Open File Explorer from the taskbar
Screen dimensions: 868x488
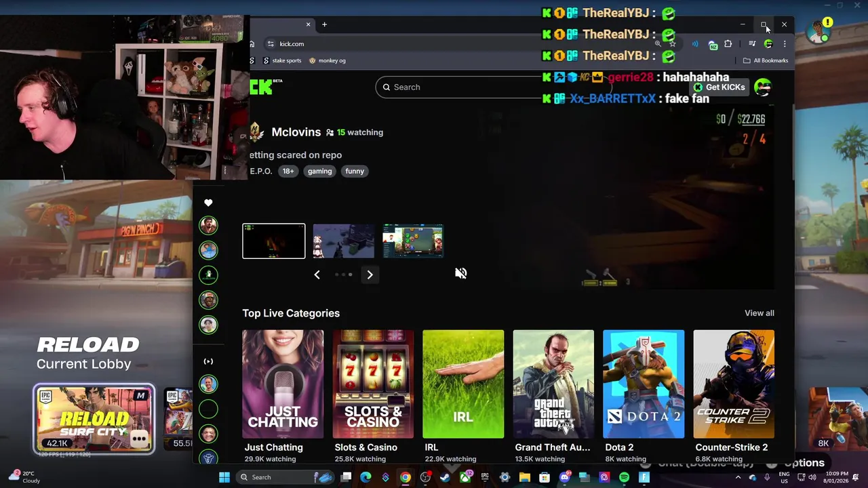point(524,477)
